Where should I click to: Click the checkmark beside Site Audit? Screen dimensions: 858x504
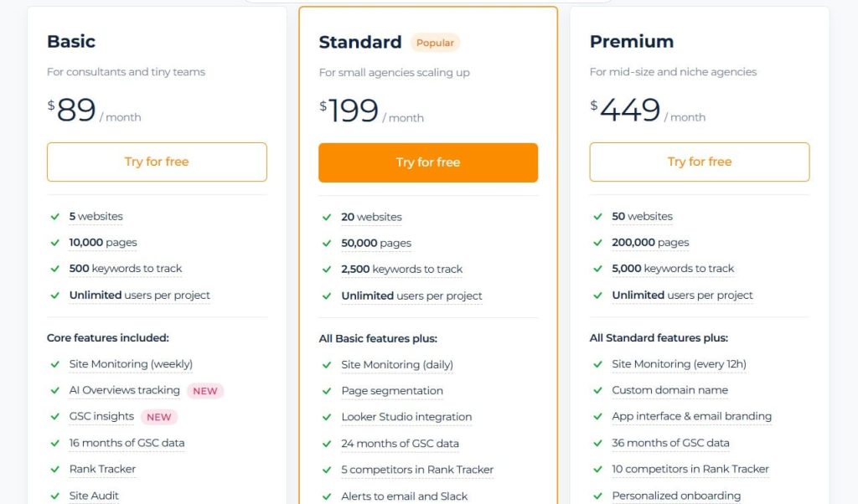coord(55,496)
